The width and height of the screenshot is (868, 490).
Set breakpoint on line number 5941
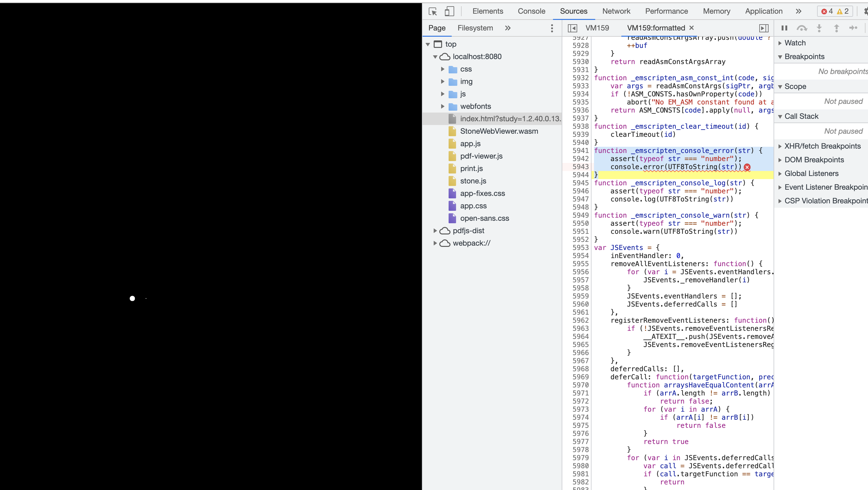click(x=580, y=151)
